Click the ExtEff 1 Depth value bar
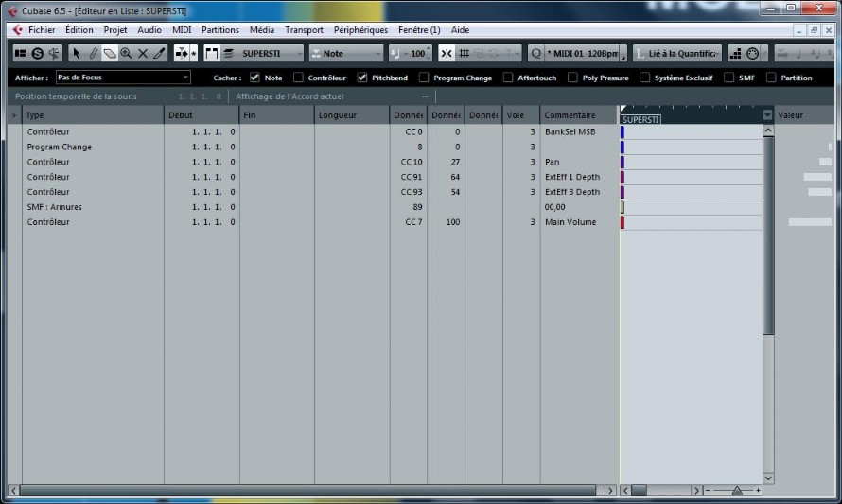Image resolution: width=842 pixels, height=504 pixels. tap(817, 177)
